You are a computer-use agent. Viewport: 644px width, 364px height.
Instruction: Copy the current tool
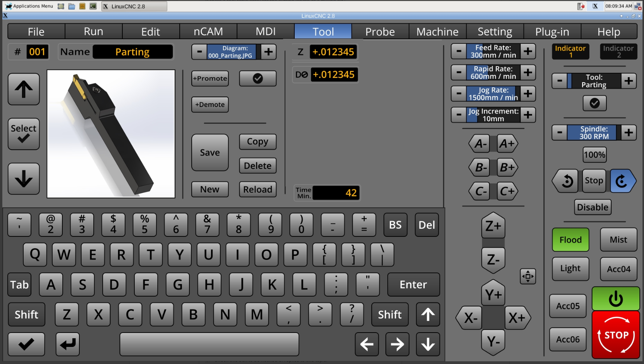point(258,142)
